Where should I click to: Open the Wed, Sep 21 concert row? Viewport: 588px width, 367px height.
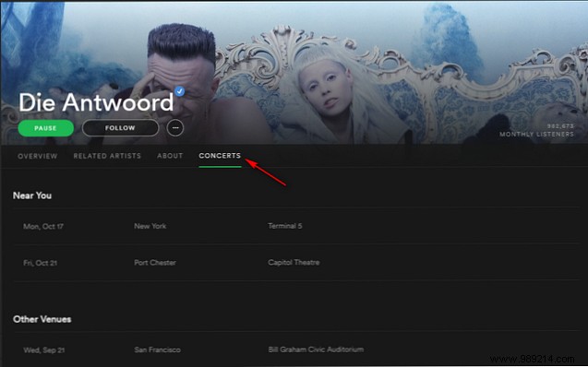point(297,349)
